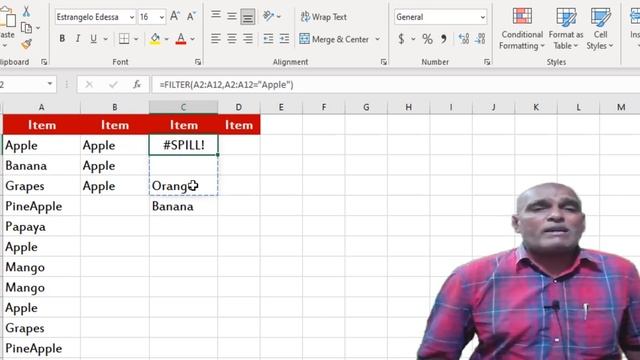Click Merge & Center
Screen dimensions: 640x360
pos(334,39)
